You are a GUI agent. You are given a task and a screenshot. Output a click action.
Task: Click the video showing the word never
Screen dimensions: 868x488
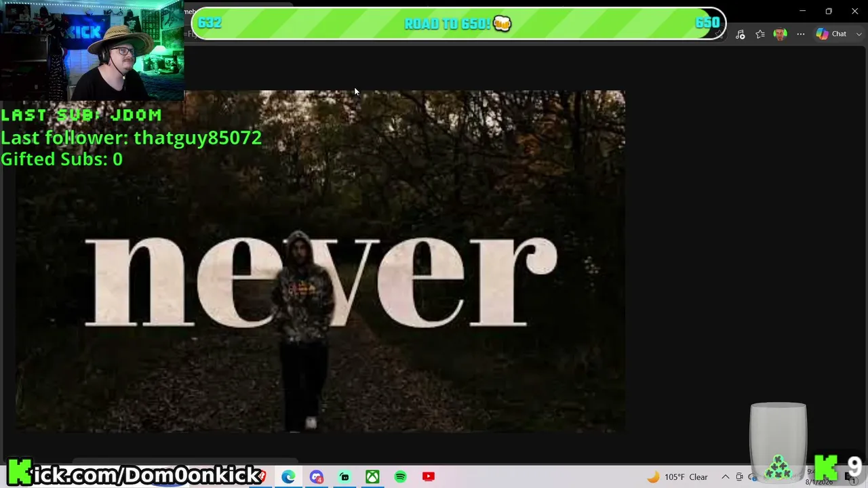pyautogui.click(x=319, y=262)
